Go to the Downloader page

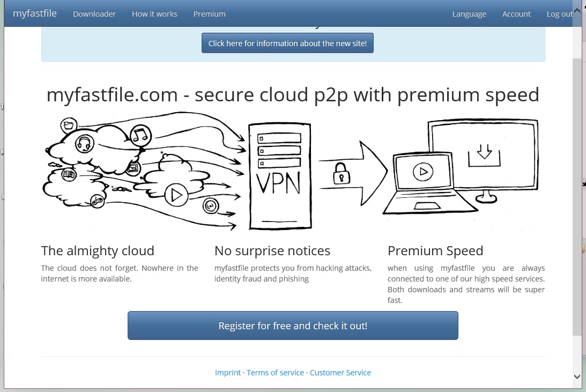point(94,14)
